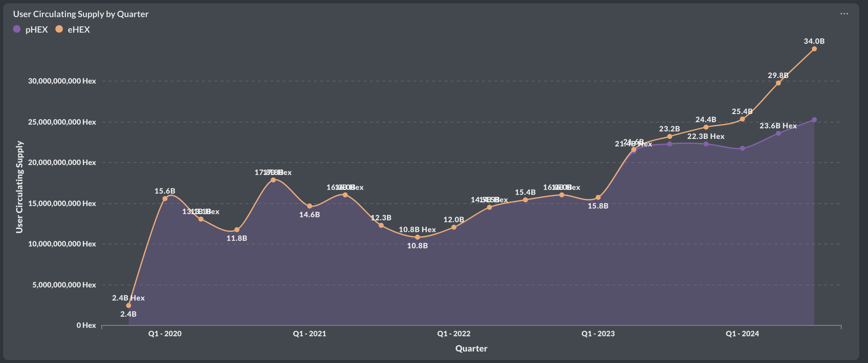Image resolution: width=868 pixels, height=363 pixels.
Task: Click the 2.4B starting data point
Action: (x=128, y=306)
